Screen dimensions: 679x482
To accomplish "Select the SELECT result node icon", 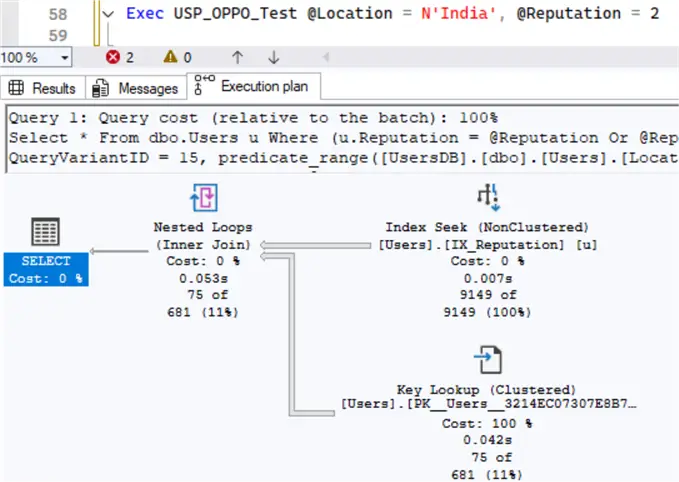I will point(45,232).
